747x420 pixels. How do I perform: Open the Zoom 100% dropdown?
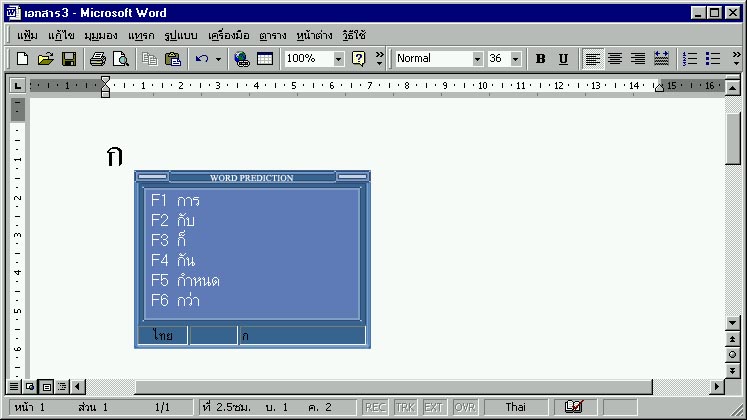338,59
